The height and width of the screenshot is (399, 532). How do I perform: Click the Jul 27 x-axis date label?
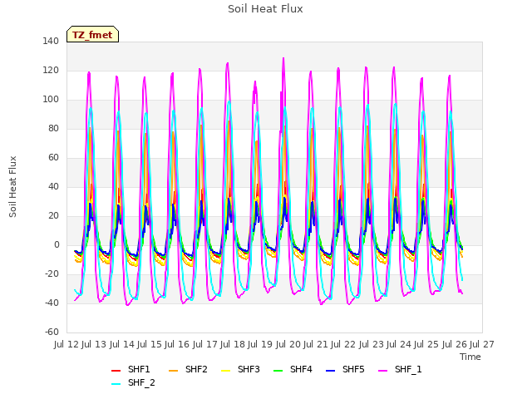(482, 344)
